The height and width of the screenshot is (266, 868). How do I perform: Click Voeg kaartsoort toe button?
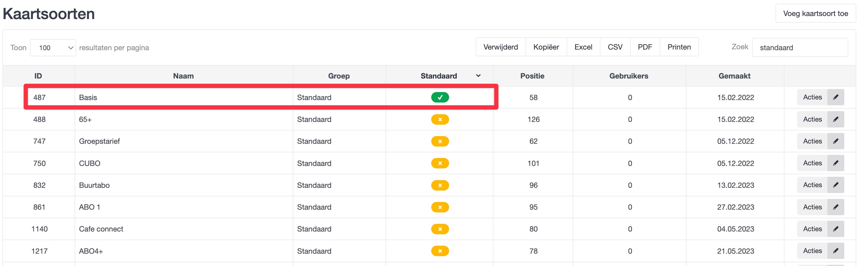815,14
